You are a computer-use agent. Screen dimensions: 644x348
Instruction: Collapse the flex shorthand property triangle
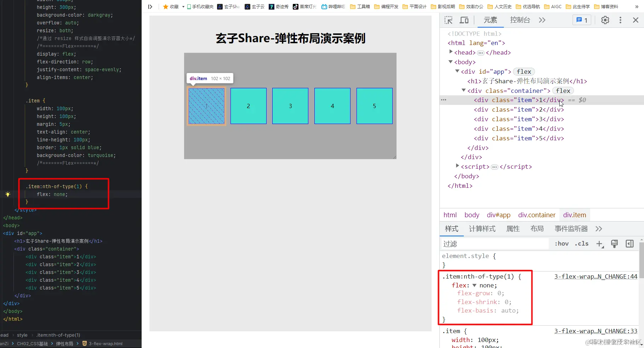(x=474, y=285)
